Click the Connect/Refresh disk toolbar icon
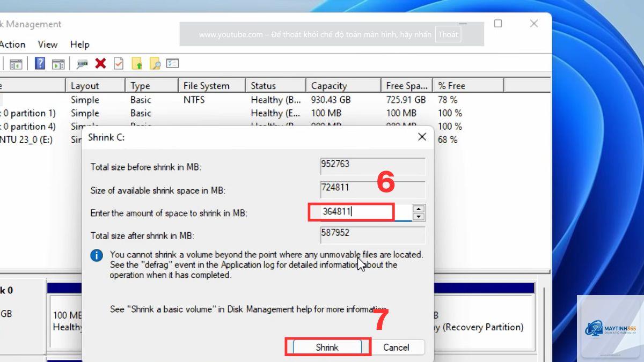 82,64
